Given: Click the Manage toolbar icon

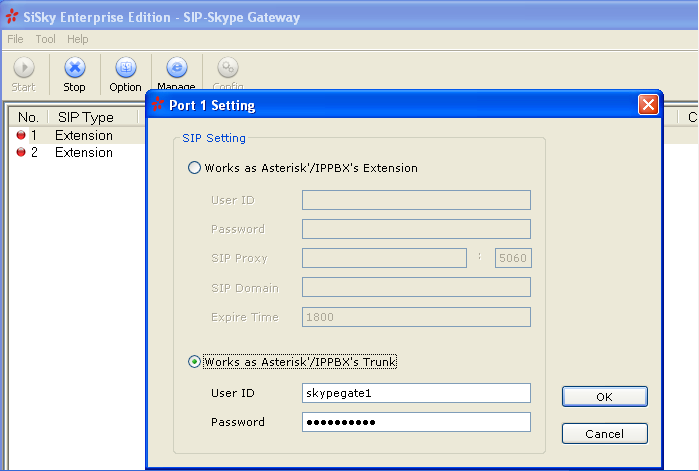Looking at the screenshot, I should [176, 68].
